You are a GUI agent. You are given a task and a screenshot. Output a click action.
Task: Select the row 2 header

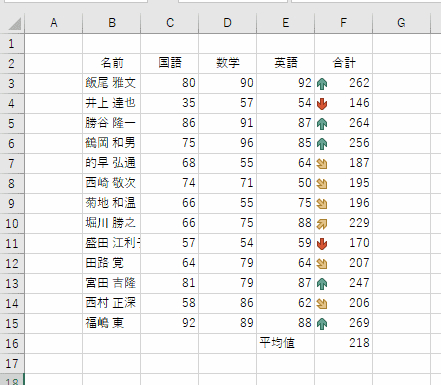[12, 63]
